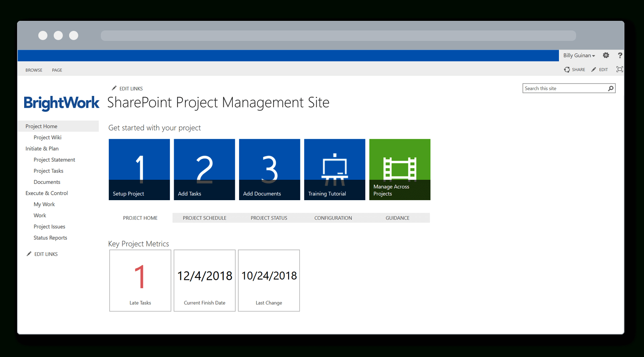Open Initiate & Plan section link
Viewport: 644px width, 357px height.
(42, 148)
